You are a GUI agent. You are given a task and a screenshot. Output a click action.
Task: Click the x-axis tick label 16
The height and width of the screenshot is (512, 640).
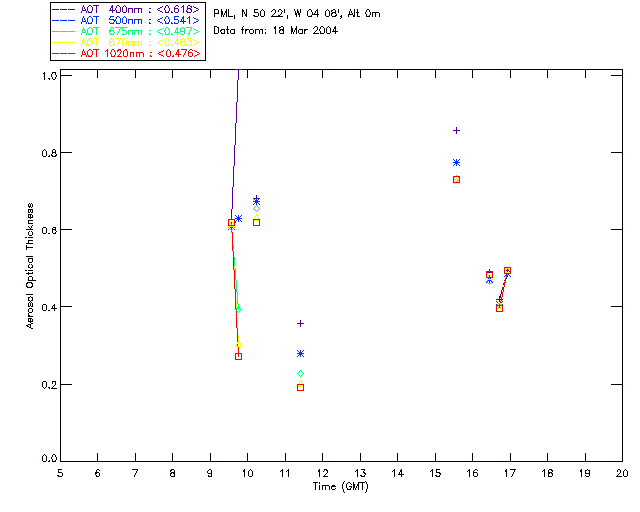(473, 473)
